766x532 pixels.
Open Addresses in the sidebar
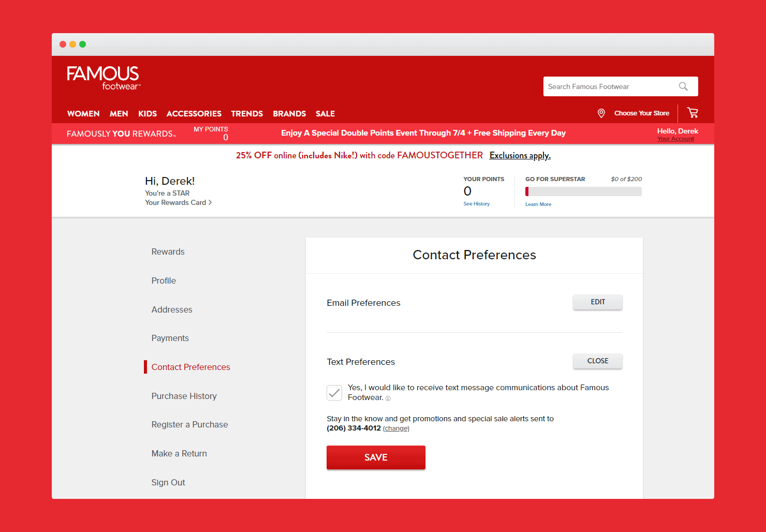(x=172, y=310)
